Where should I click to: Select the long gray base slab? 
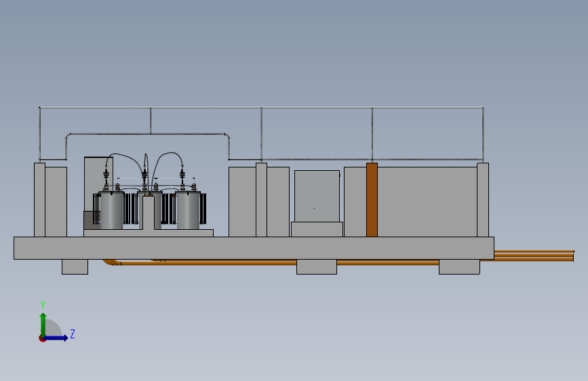pyautogui.click(x=254, y=248)
